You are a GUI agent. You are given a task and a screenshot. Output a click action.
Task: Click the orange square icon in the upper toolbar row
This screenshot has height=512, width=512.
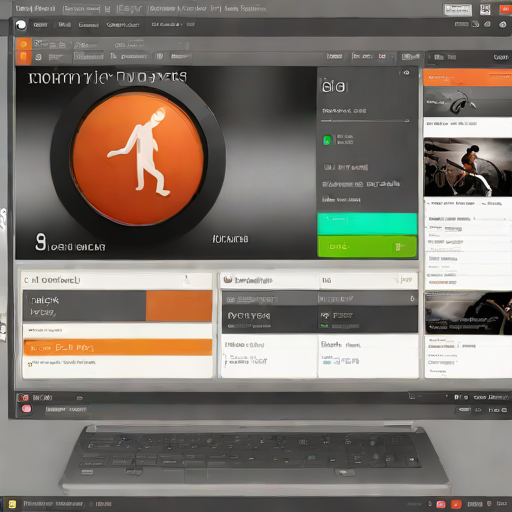click(24, 44)
